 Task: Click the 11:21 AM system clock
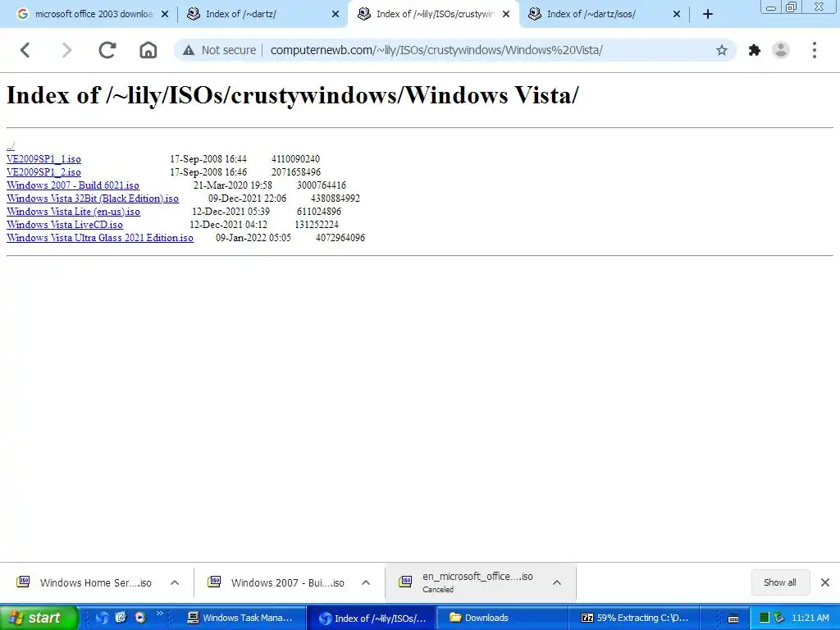810,619
